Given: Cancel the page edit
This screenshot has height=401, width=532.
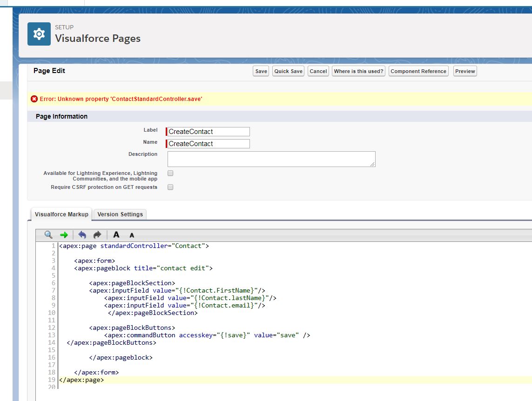Looking at the screenshot, I should (x=318, y=71).
